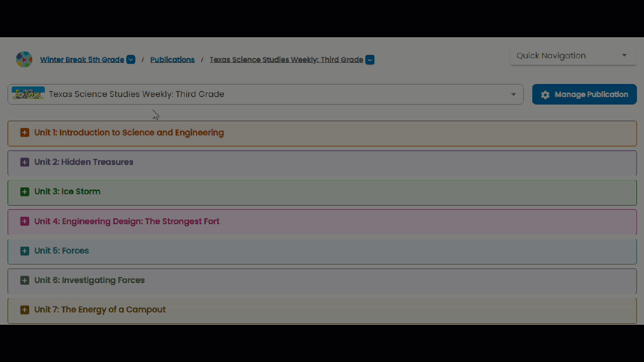Select the Unit 3: Ice Storm title
Image resolution: width=644 pixels, height=362 pixels.
tap(67, 192)
